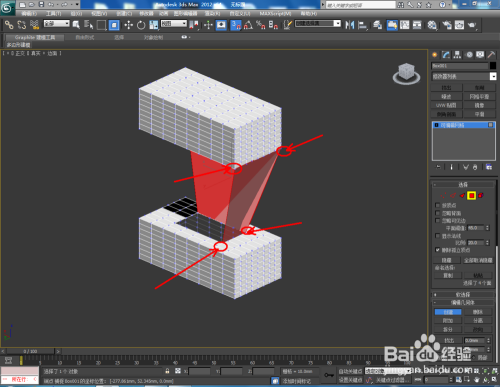Switch to the 对象绘制 ribbon tab
This screenshot has width=500, height=387.
[x=153, y=37]
